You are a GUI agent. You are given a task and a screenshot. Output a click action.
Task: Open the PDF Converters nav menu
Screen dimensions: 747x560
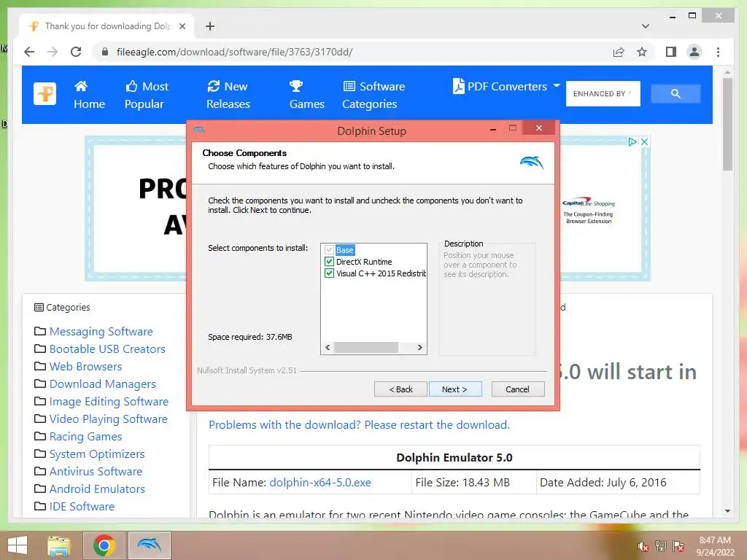click(x=506, y=86)
